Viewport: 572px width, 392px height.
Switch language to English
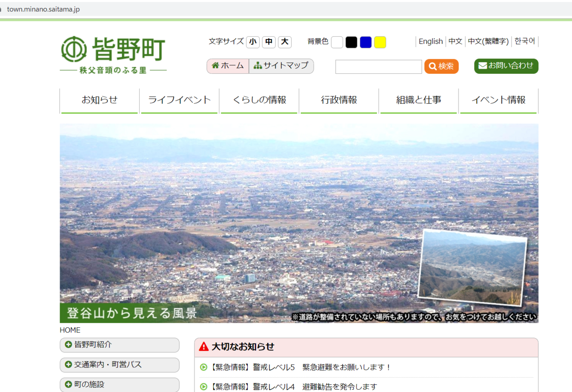(430, 41)
